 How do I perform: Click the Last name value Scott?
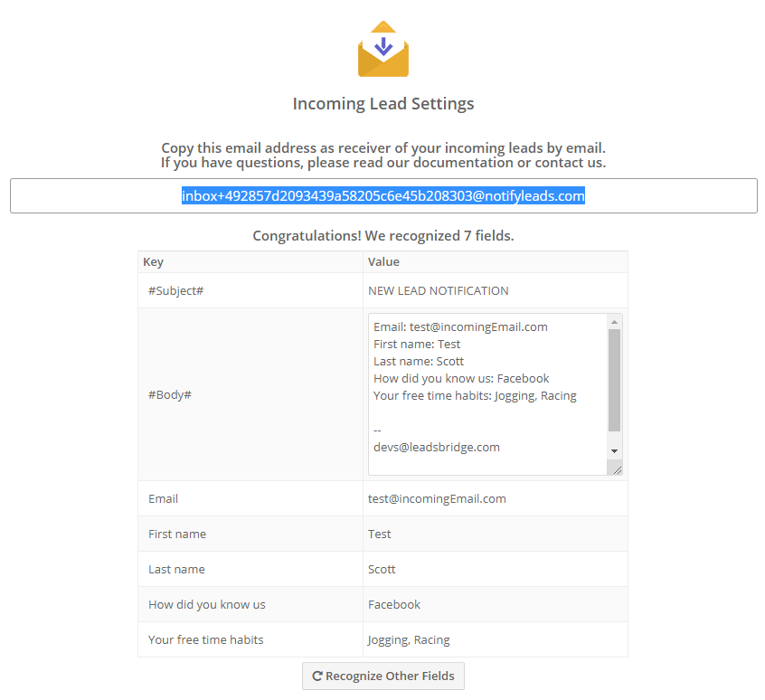[x=382, y=569]
